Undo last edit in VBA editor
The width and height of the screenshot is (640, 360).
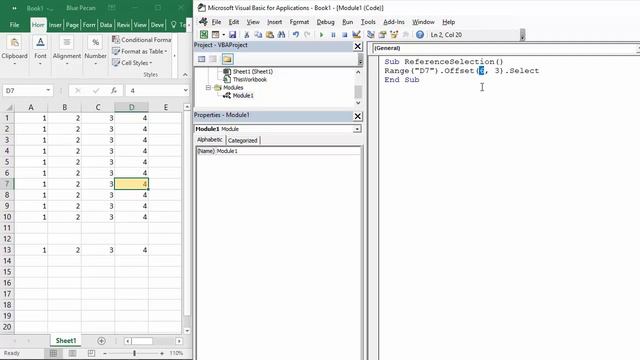click(x=296, y=35)
